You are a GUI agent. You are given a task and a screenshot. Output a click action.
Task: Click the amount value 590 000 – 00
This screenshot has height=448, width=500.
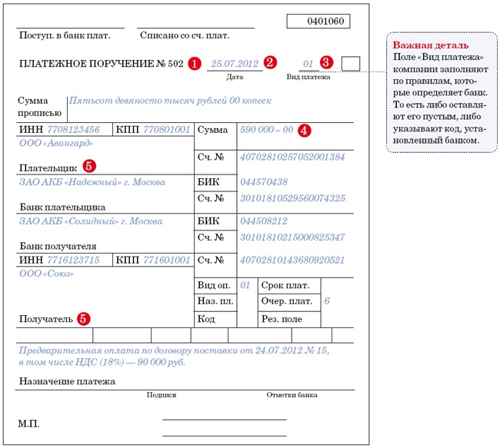(x=267, y=130)
